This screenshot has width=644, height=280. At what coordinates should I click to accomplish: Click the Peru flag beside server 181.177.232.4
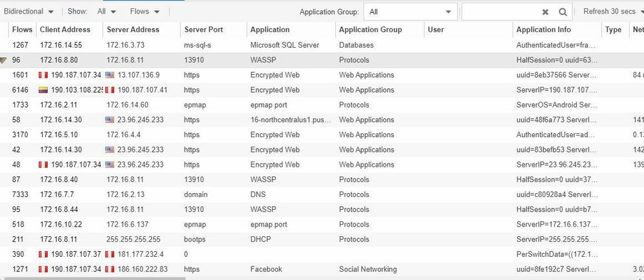(110, 254)
